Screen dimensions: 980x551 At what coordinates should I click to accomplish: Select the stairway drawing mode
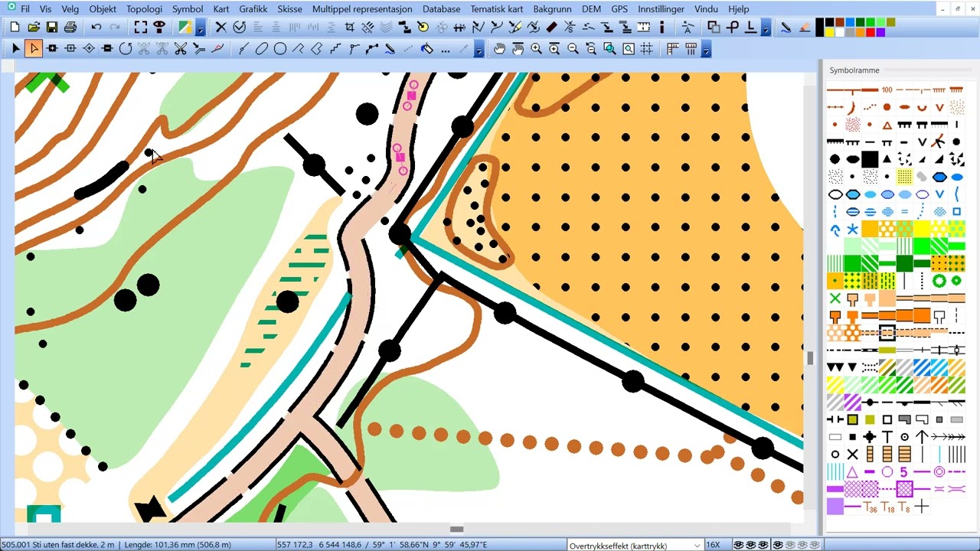point(335,49)
